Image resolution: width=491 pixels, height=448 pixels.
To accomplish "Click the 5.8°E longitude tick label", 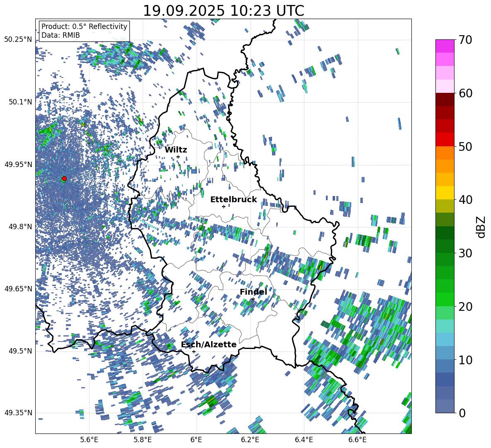I will click(143, 440).
